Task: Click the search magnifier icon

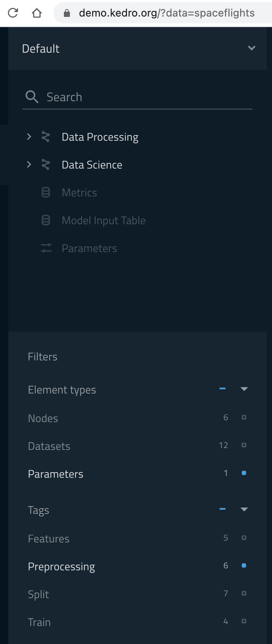Action: [x=32, y=97]
